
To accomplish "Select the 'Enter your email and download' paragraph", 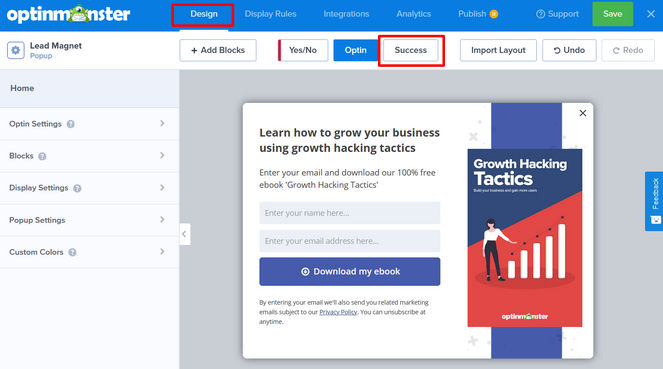I will tap(347, 179).
